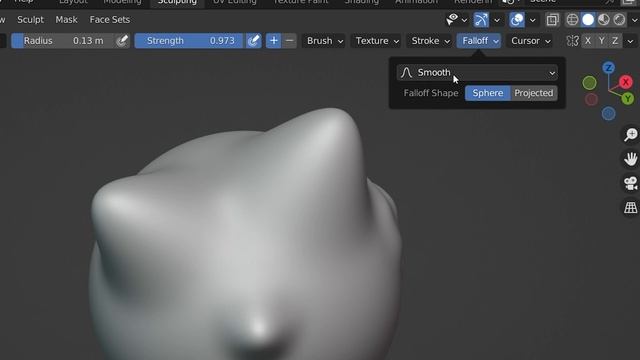Toggle strength pressure sensitivity pen icon

pyautogui.click(x=253, y=41)
